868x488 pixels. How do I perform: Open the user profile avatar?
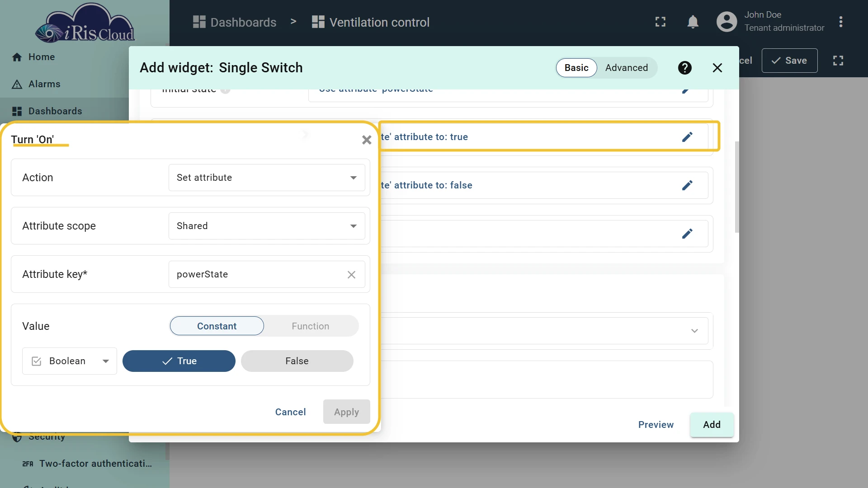click(x=726, y=22)
